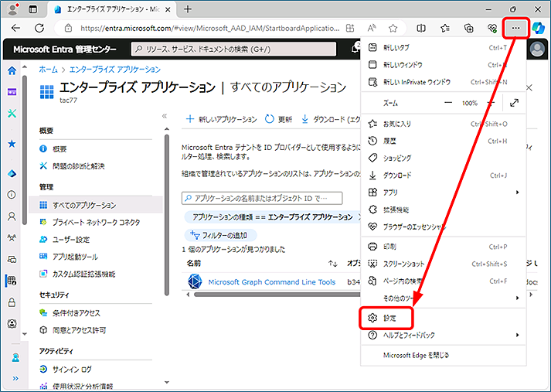Open Entra notifications bell icon
This screenshot has width=551, height=392.
tap(355, 49)
